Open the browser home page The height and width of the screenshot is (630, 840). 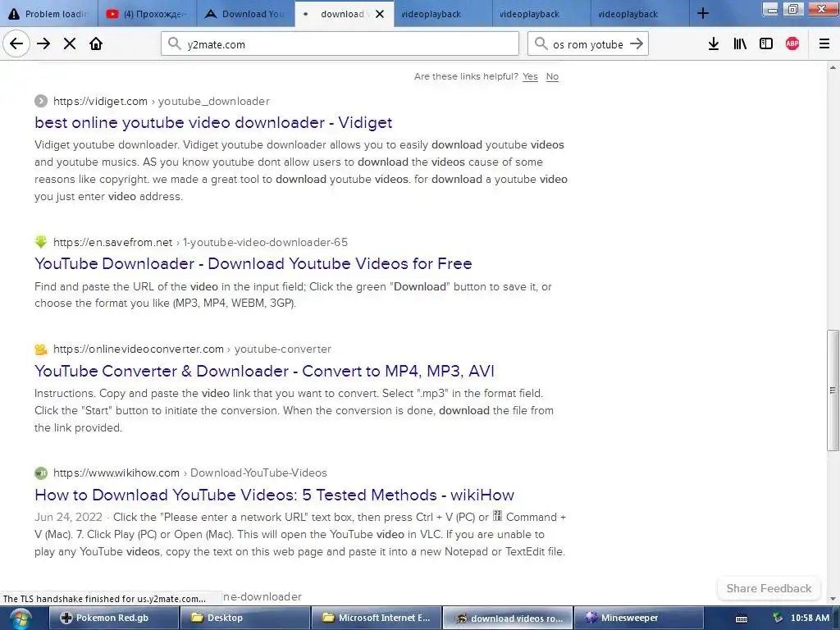point(96,43)
